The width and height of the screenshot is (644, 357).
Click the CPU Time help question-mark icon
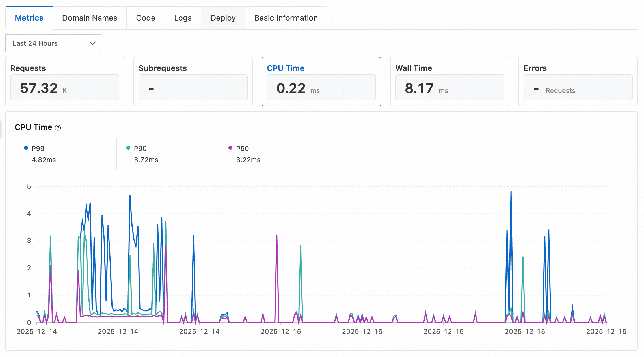point(58,128)
